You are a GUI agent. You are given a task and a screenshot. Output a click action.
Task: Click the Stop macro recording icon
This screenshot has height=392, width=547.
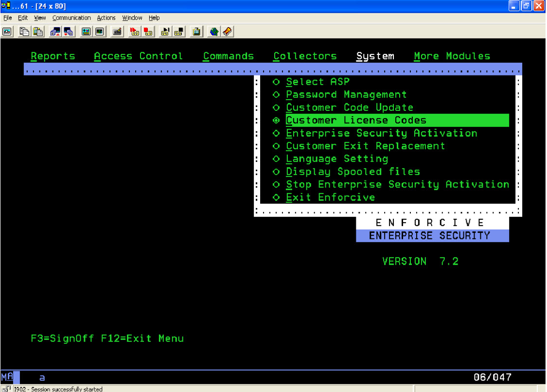(x=148, y=32)
